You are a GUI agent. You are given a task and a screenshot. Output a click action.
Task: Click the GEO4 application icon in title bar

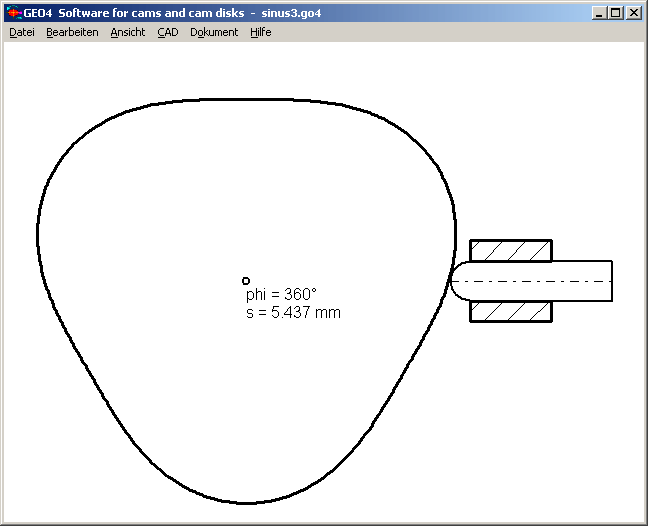pyautogui.click(x=14, y=13)
